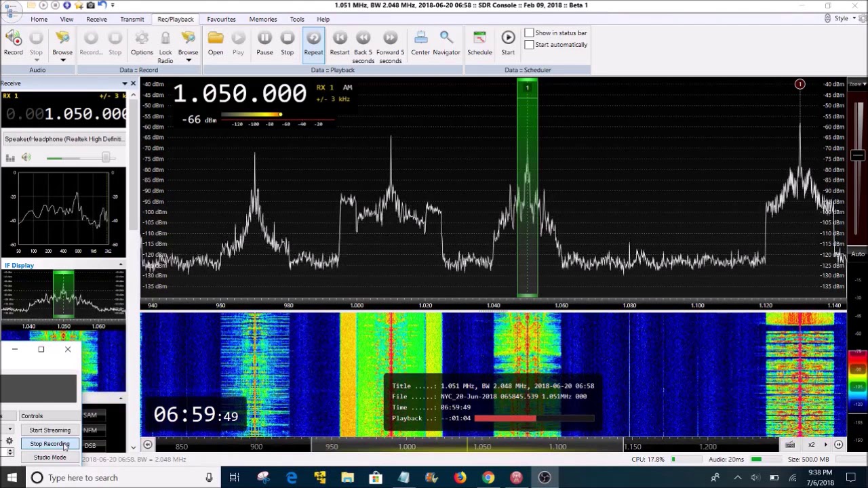Click the Stop Recording button
Image resolution: width=868 pixels, height=488 pixels.
pyautogui.click(x=50, y=444)
